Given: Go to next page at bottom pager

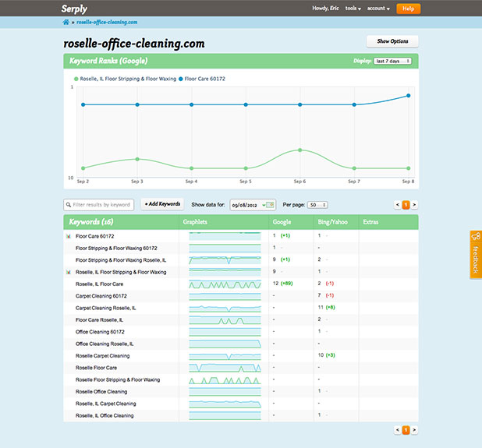Looking at the screenshot, I should click(x=414, y=430).
